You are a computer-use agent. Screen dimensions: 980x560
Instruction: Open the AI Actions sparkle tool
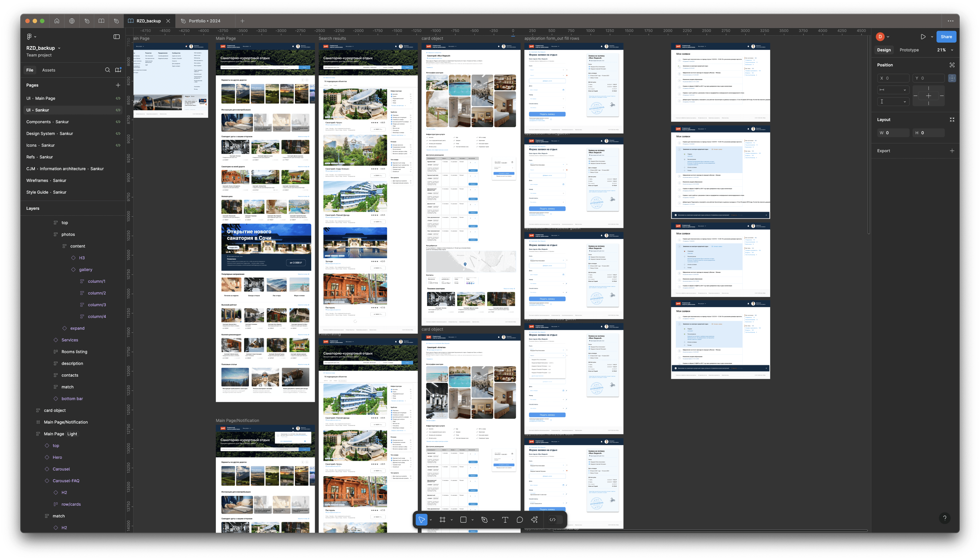pos(534,520)
